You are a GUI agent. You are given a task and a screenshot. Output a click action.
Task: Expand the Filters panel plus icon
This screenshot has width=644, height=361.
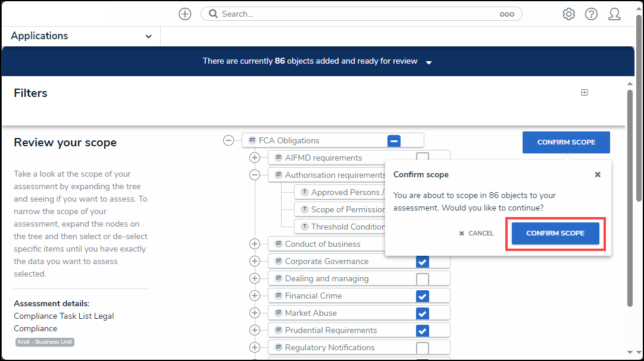[584, 93]
